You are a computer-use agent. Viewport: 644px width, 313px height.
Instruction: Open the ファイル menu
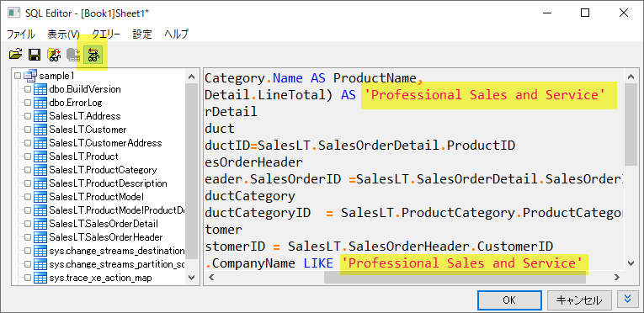(x=20, y=34)
